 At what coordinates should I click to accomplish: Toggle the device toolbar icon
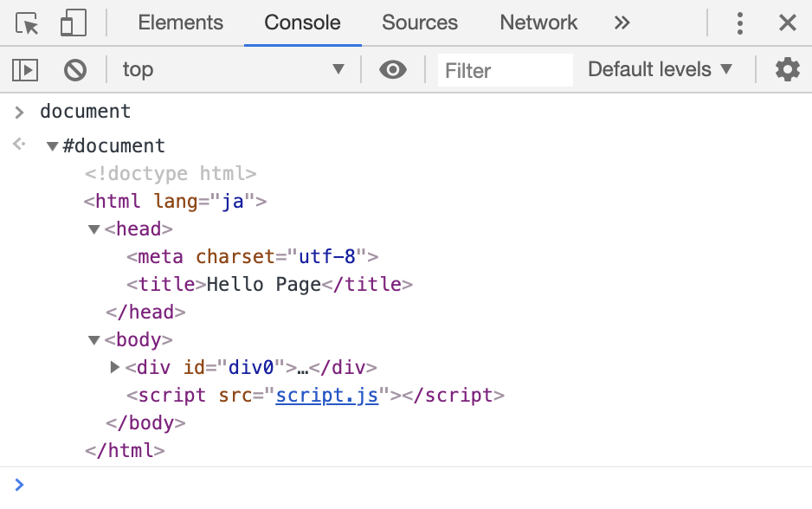coord(73,23)
